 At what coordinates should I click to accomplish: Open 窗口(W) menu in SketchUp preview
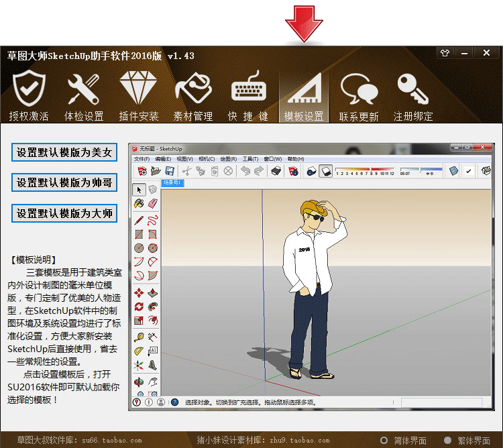(x=273, y=159)
